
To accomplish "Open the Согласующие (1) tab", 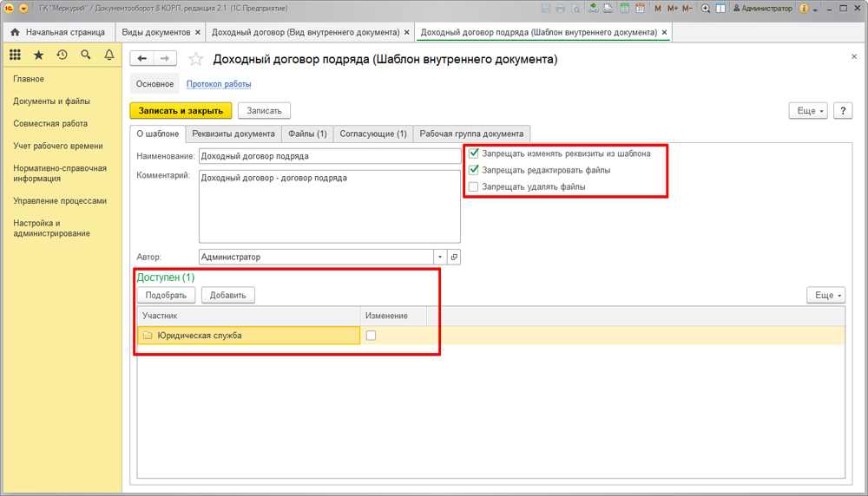I will (372, 134).
